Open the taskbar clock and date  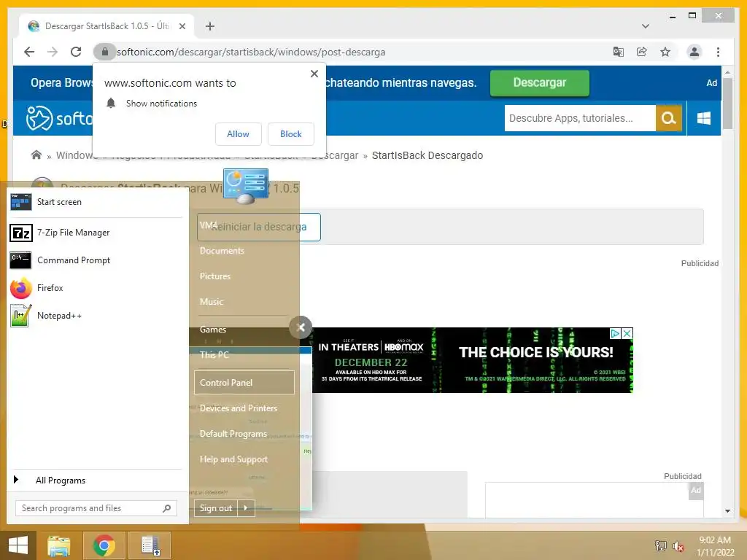click(x=715, y=546)
